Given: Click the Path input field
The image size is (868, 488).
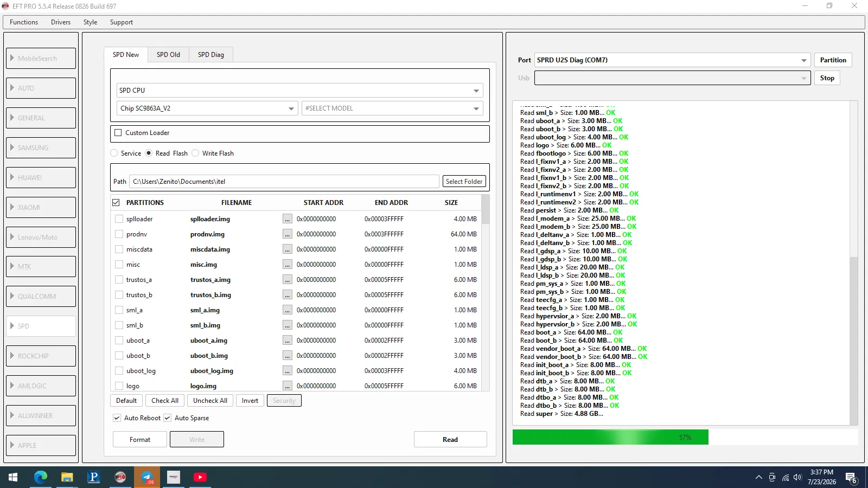Looking at the screenshot, I should pos(284,182).
